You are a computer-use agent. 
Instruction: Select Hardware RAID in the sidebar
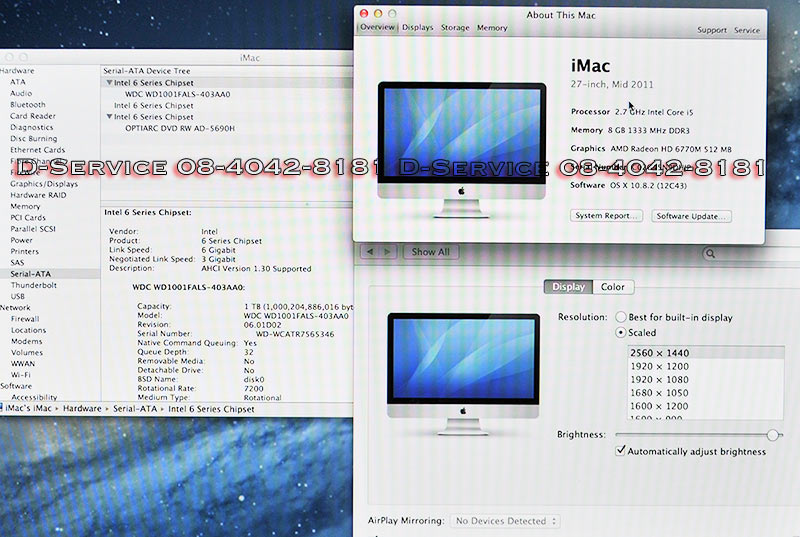38,195
